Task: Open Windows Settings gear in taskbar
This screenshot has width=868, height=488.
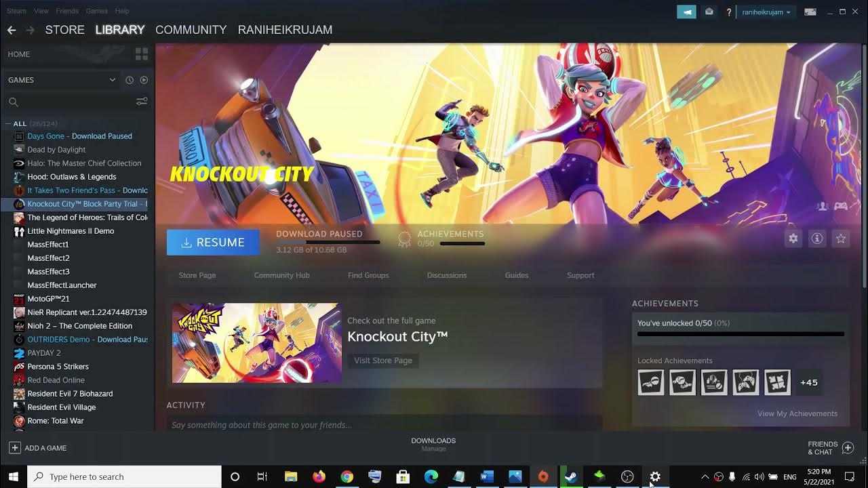Action: pyautogui.click(x=655, y=476)
